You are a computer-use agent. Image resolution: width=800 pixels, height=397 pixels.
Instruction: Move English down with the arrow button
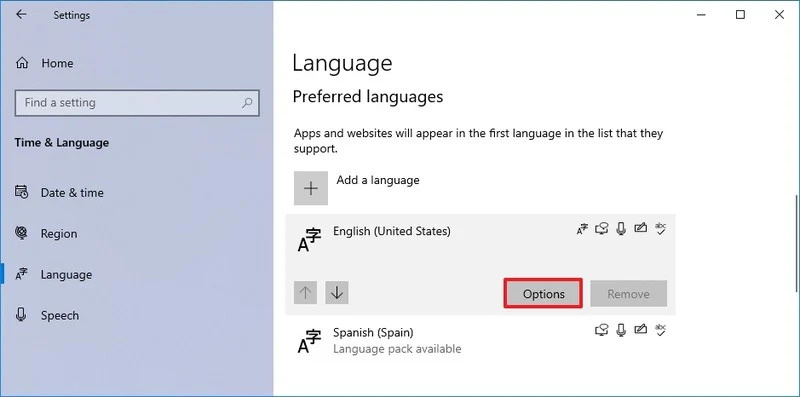337,292
